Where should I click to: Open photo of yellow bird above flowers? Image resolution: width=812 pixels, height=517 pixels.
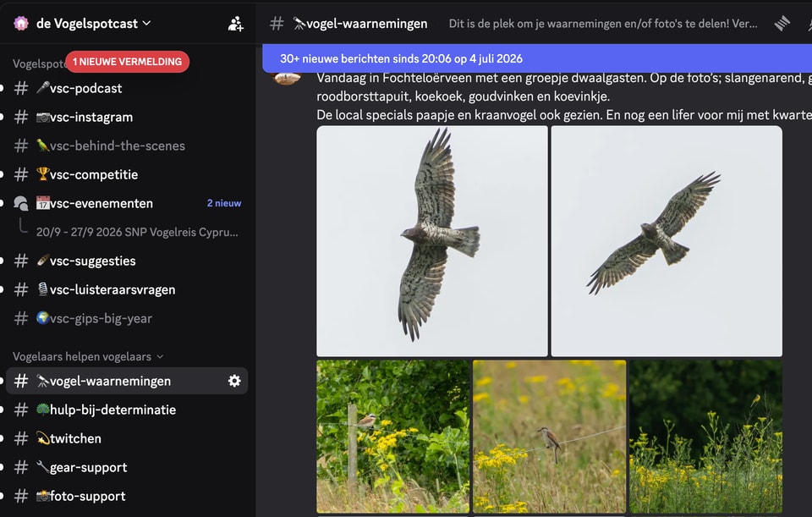[705, 436]
